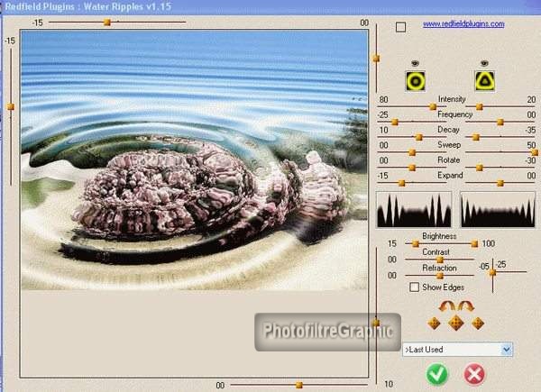Click the left vertical position slider handle
541x392 pixels.
(11, 106)
